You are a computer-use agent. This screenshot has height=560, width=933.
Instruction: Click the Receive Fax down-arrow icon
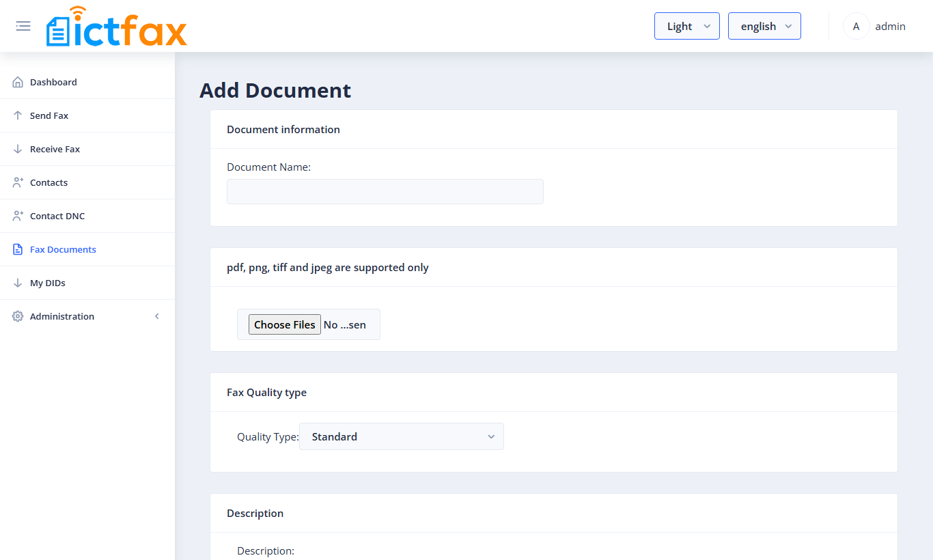pos(18,149)
